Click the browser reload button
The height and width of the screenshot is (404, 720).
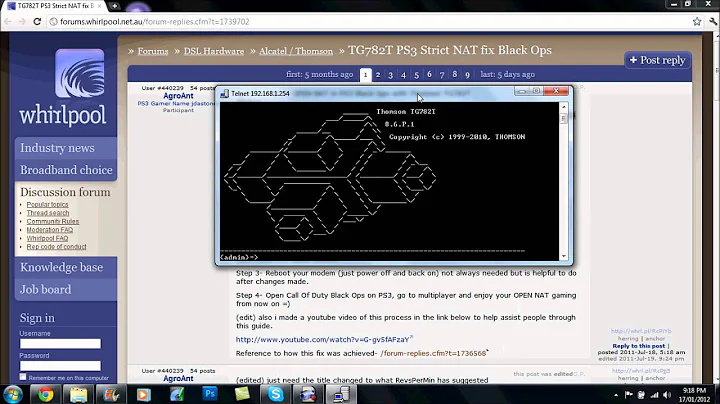tap(37, 22)
